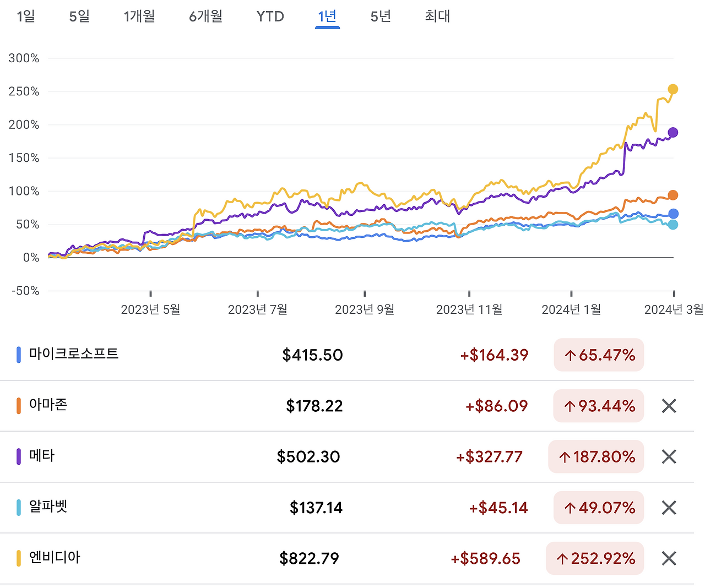Screen dimensions: 705x588
Task: Click the 2023년 11월 axis label
Action: tap(469, 310)
